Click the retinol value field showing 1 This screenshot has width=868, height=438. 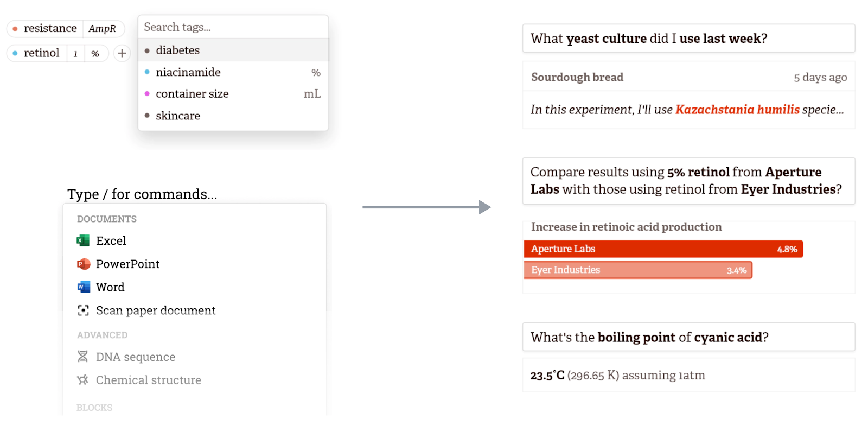click(75, 54)
